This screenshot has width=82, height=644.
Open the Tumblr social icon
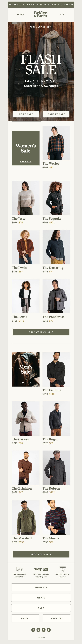pyautogui.click(x=48, y=630)
